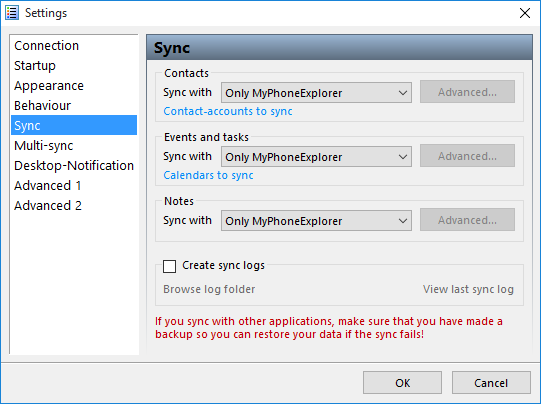The image size is (541, 404).
Task: Click Browse log folder link
Action: coord(209,289)
